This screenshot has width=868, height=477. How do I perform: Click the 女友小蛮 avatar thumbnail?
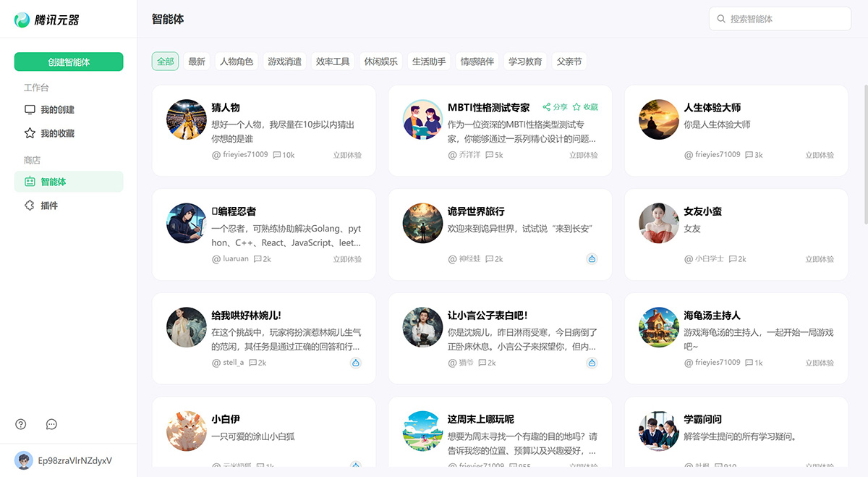pyautogui.click(x=658, y=223)
